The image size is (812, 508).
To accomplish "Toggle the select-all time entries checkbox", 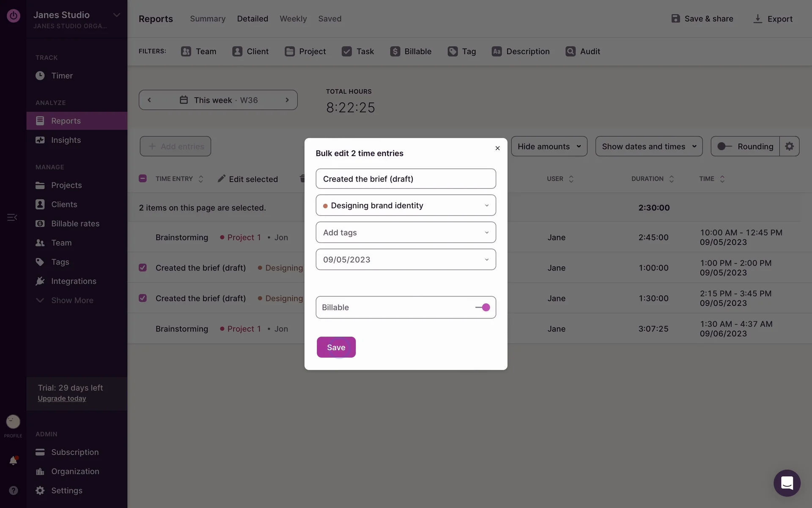I will coord(143,179).
